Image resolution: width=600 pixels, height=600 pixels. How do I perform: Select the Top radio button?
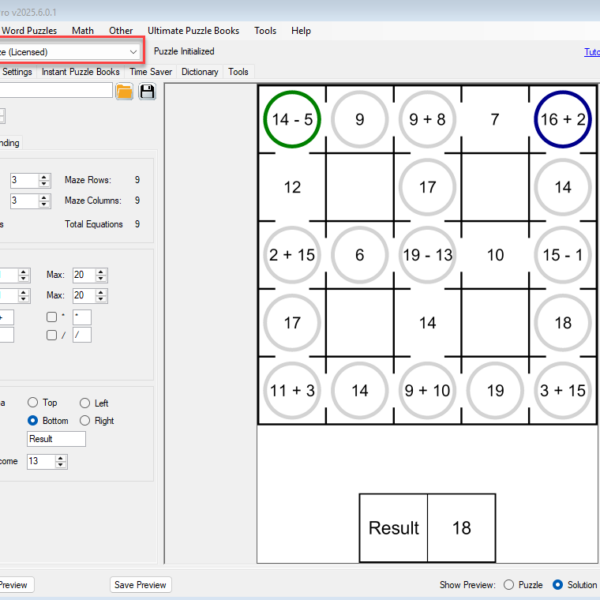(33, 403)
